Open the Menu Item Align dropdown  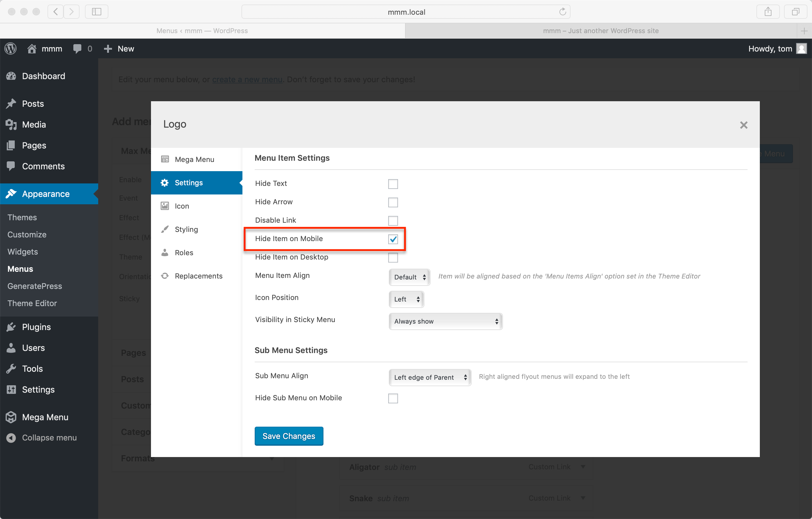pyautogui.click(x=409, y=277)
